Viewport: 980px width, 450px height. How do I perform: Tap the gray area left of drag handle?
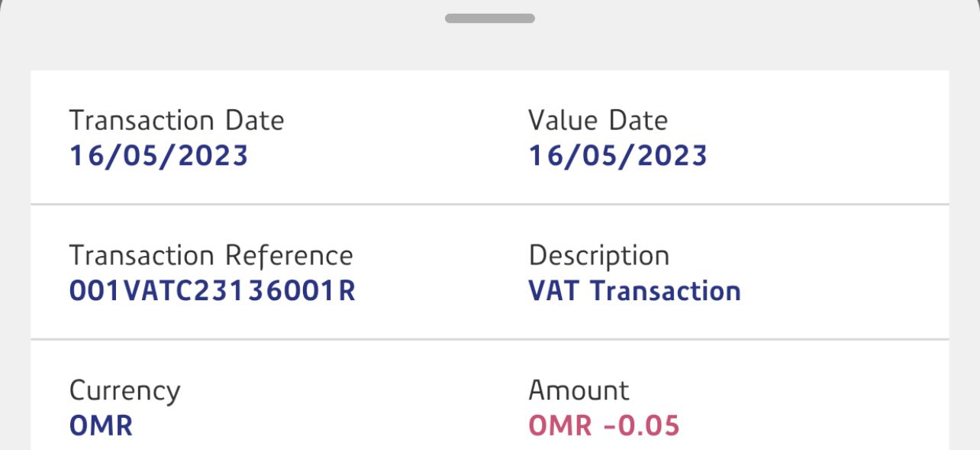click(229, 31)
